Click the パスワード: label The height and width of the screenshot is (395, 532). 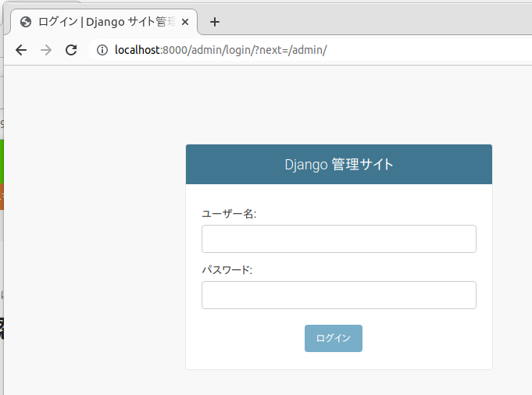(x=227, y=270)
